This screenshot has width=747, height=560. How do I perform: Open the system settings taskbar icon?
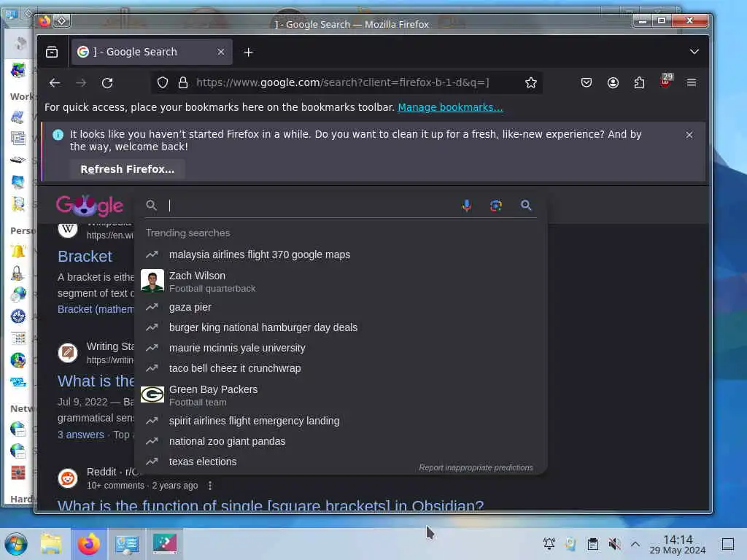pos(127,544)
